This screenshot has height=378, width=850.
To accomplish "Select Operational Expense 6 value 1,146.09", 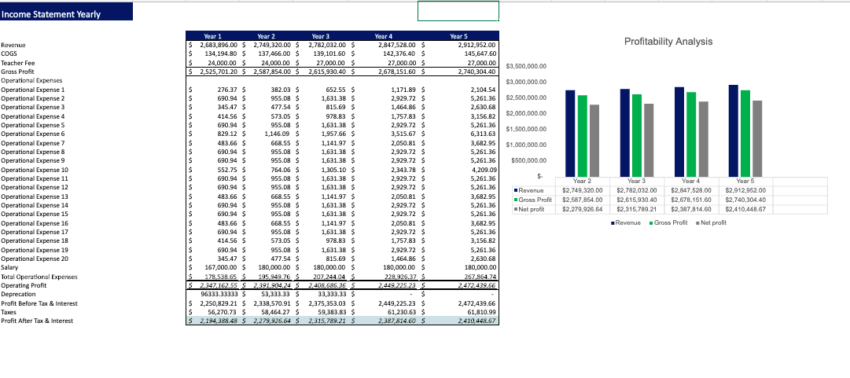I will pos(279,134).
